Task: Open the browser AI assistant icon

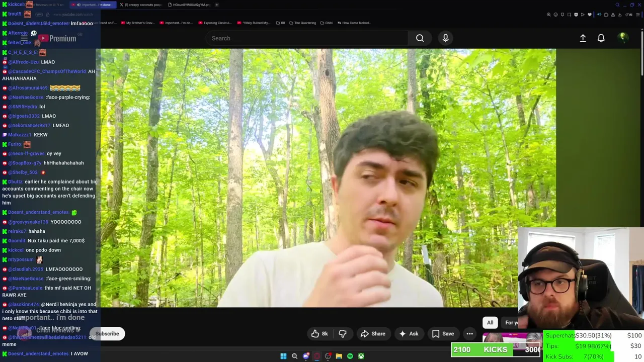Action: coord(629,15)
